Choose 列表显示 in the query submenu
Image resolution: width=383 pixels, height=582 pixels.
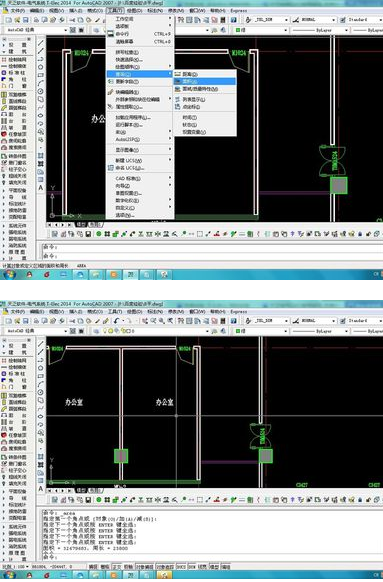(x=205, y=99)
